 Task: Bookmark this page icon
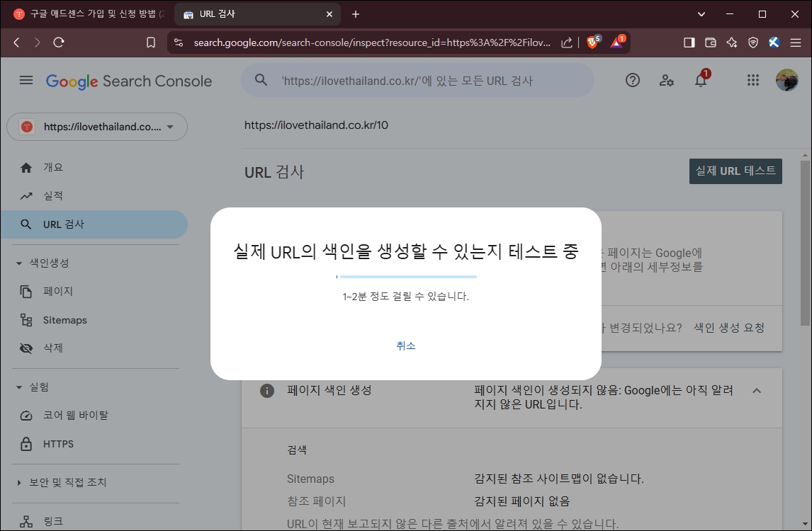click(x=151, y=42)
